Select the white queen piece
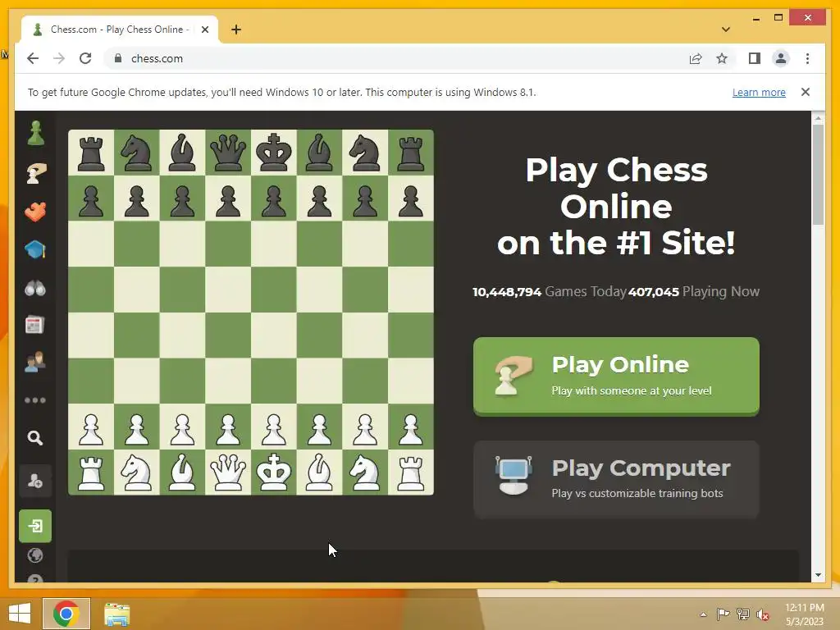The image size is (840, 630). point(228,472)
